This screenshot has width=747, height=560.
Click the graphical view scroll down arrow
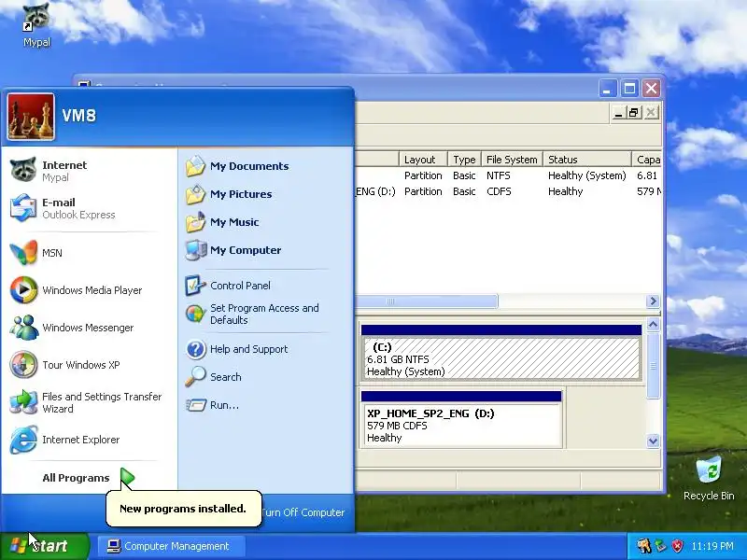653,441
